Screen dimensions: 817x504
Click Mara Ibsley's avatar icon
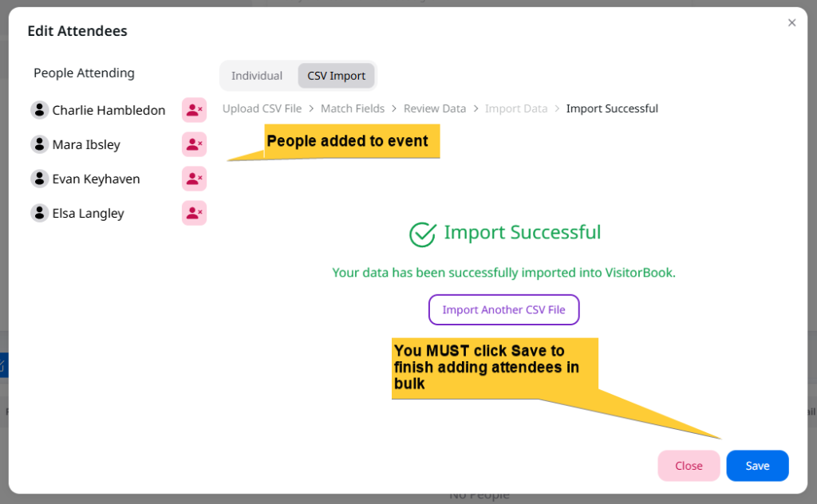[40, 144]
